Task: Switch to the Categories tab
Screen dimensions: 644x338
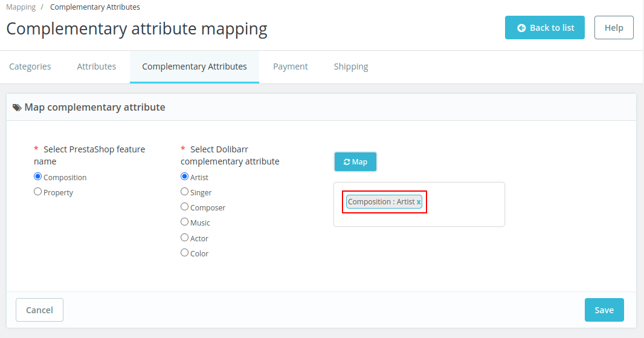Action: 30,67
